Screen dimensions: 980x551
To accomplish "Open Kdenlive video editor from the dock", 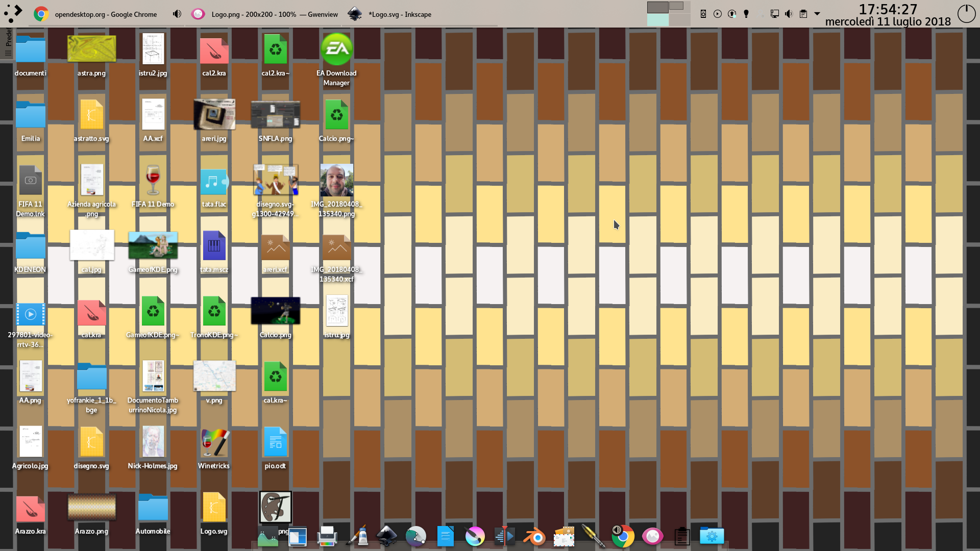I will pyautogui.click(x=505, y=536).
